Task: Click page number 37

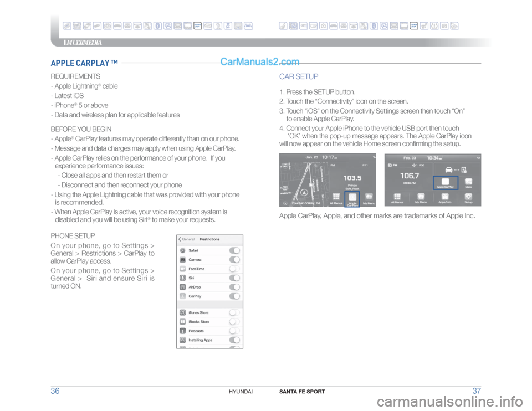Action: point(477,391)
